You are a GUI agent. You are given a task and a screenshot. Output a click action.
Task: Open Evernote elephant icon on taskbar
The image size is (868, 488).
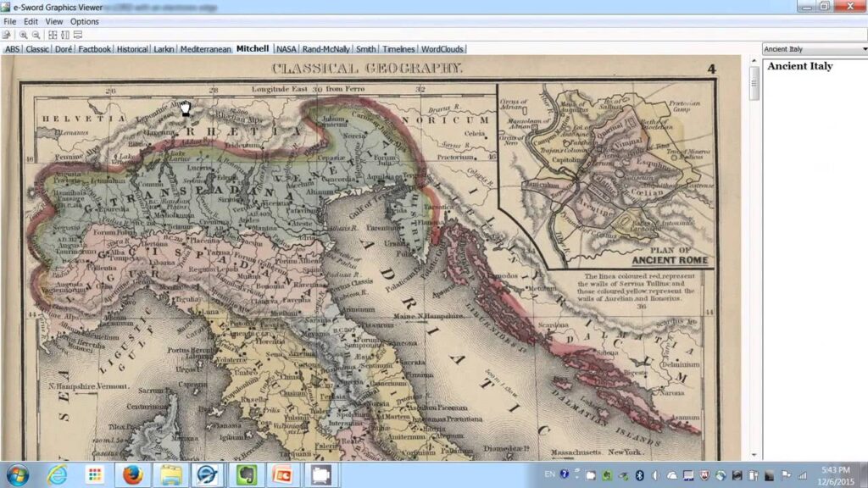(x=246, y=475)
